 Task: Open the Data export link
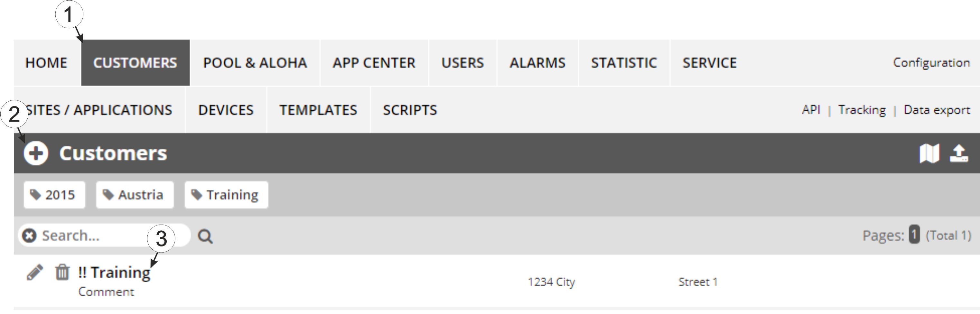click(936, 110)
